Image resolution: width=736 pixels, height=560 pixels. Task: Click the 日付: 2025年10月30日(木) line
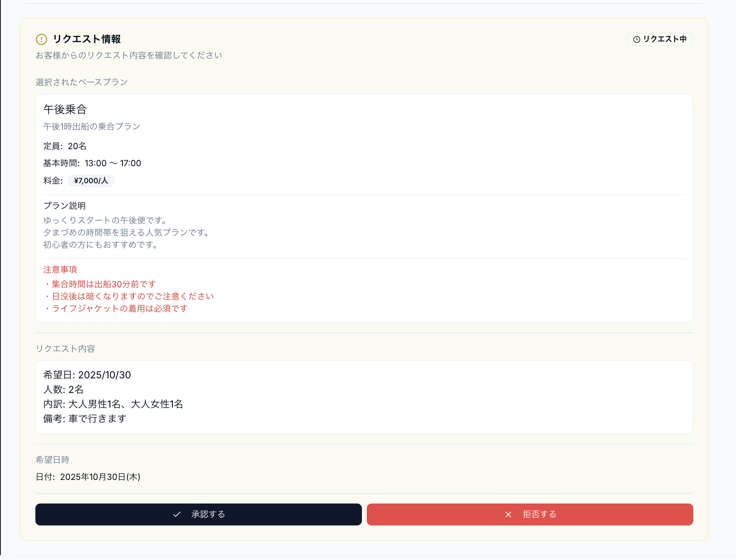[88, 477]
